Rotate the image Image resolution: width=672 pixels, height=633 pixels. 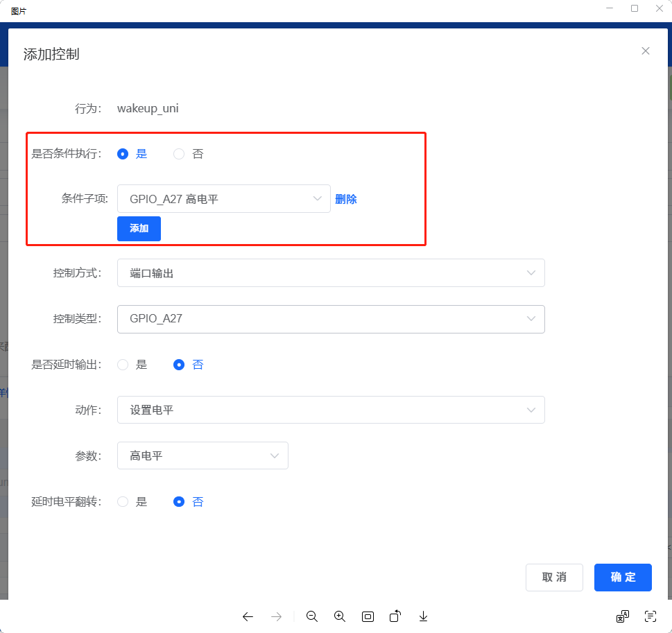(395, 616)
